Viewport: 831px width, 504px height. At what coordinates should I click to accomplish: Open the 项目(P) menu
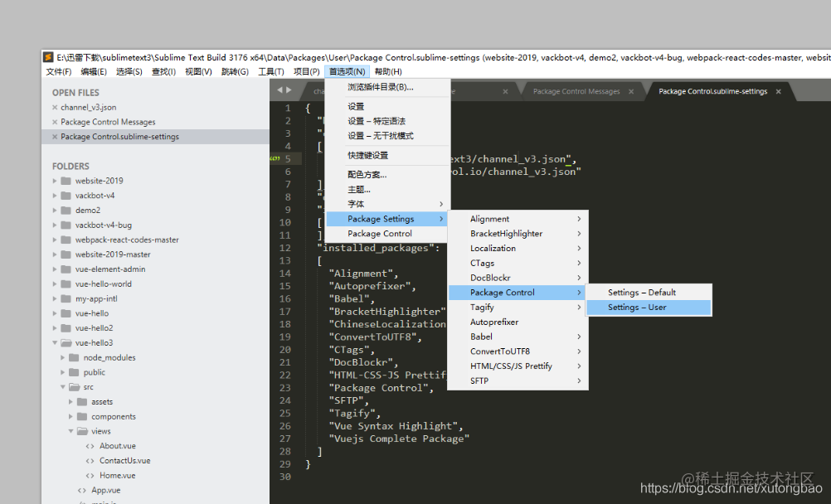click(306, 71)
